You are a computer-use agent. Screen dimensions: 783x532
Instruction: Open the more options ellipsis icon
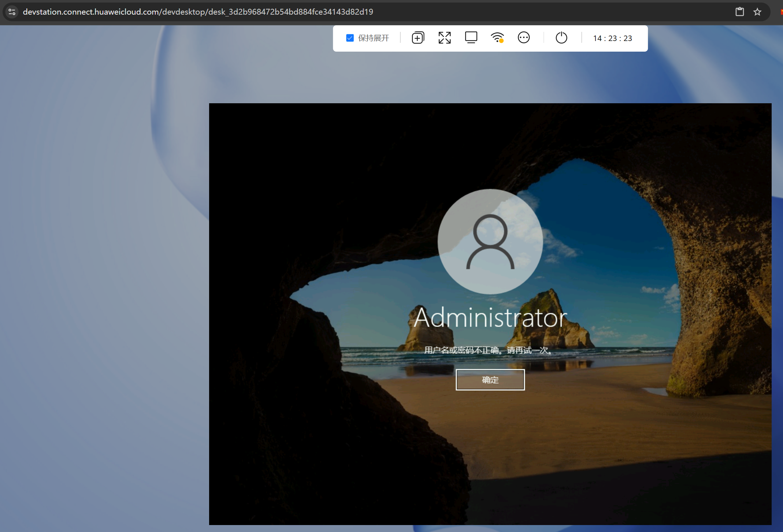pyautogui.click(x=523, y=38)
